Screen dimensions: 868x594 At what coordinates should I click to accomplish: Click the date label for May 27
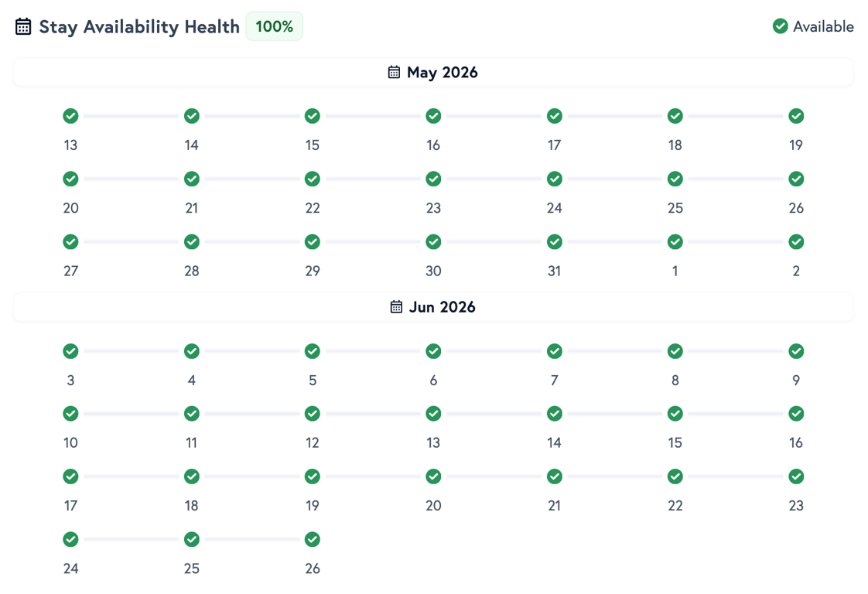[x=70, y=271]
